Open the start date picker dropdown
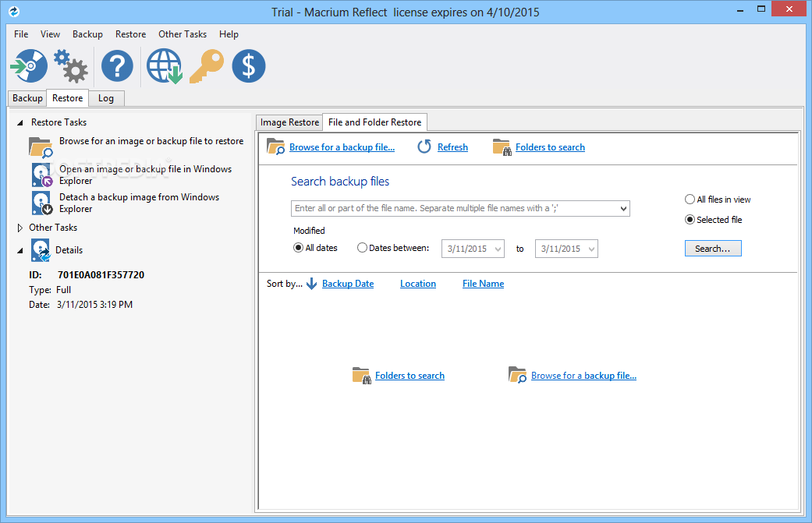 tap(498, 249)
